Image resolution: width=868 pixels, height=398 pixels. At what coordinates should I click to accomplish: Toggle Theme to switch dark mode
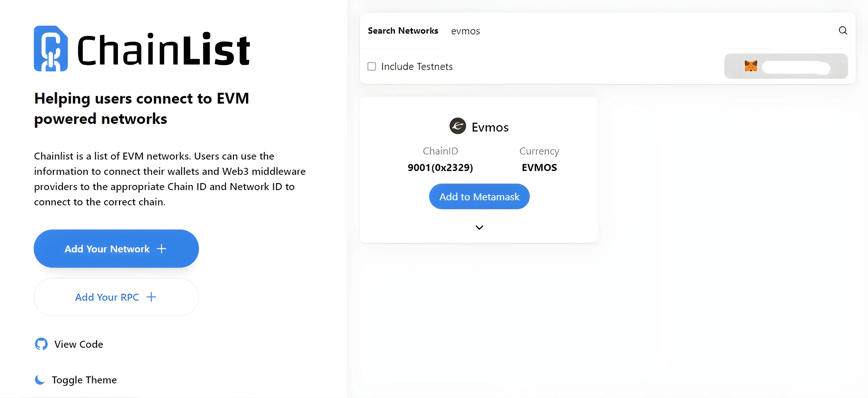point(84,380)
